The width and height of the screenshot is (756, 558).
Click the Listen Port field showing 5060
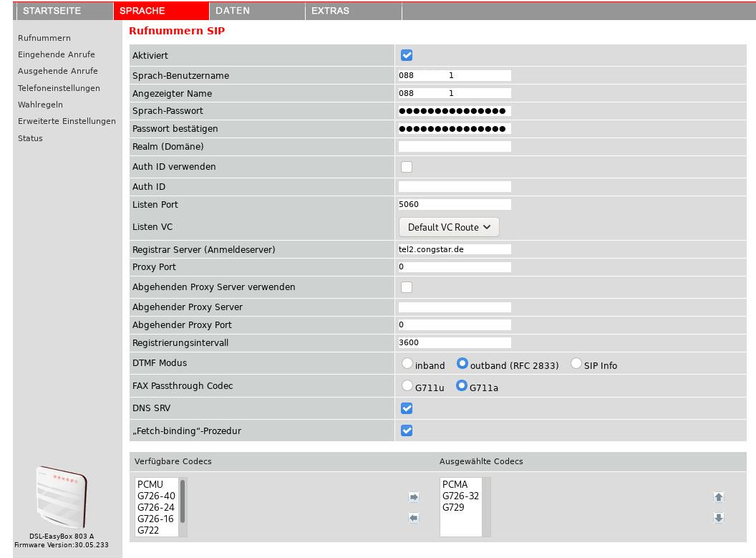455,204
